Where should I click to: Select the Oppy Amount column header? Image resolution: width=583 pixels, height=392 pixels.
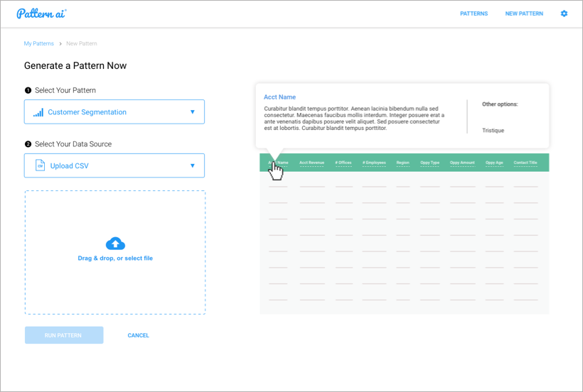(x=462, y=163)
